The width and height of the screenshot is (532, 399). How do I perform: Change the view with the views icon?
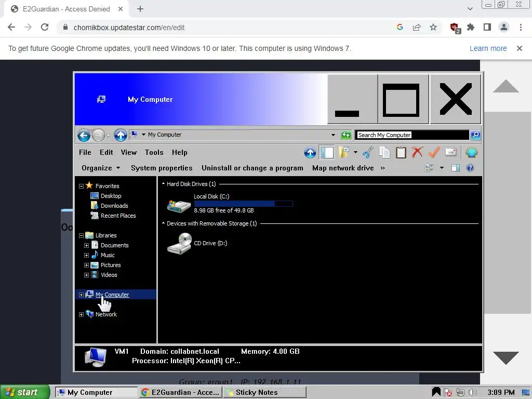pyautogui.click(x=429, y=168)
